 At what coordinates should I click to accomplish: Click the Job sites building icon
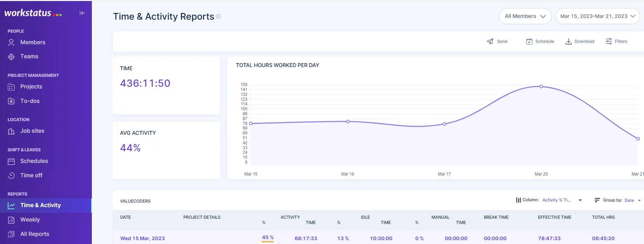coord(11,131)
